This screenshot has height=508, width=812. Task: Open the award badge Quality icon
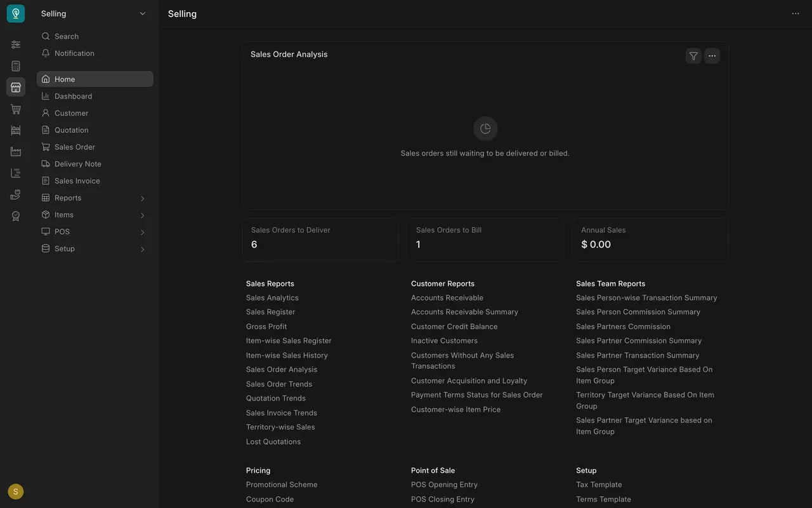point(16,216)
